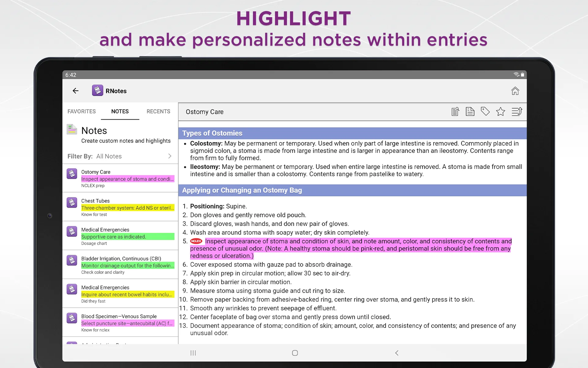This screenshot has width=588, height=368.
Task: Click the Ostomy Care entry title
Action: tap(205, 112)
